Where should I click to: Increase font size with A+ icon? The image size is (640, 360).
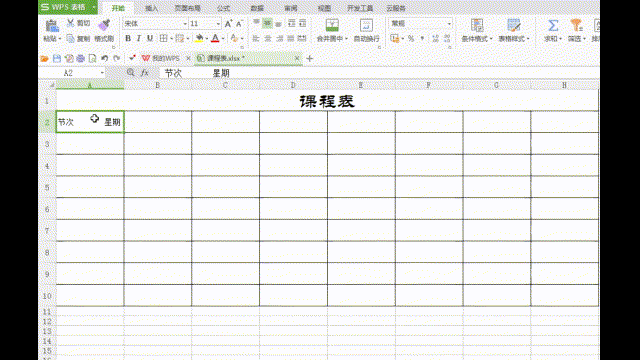coord(228,24)
